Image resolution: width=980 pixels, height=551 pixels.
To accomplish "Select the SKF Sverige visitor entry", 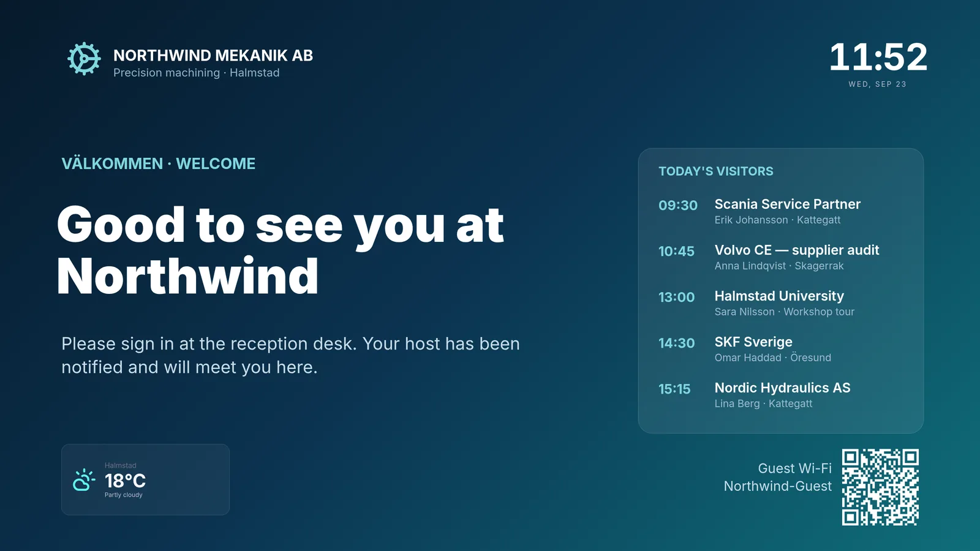I will click(x=781, y=350).
